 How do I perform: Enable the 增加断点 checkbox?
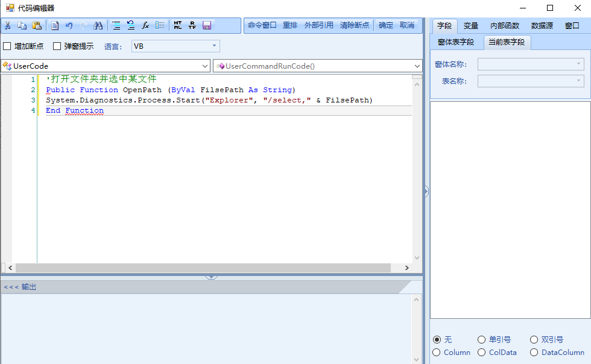[7, 46]
